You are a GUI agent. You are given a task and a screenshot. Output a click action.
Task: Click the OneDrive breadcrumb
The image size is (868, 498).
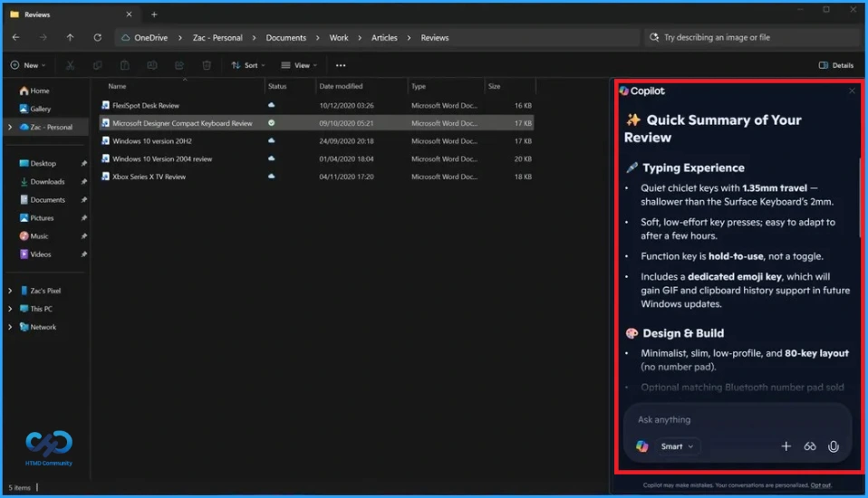click(150, 38)
